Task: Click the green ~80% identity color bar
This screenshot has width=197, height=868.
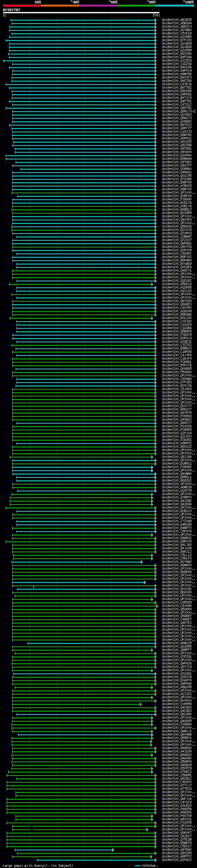Action: [x=137, y=6]
